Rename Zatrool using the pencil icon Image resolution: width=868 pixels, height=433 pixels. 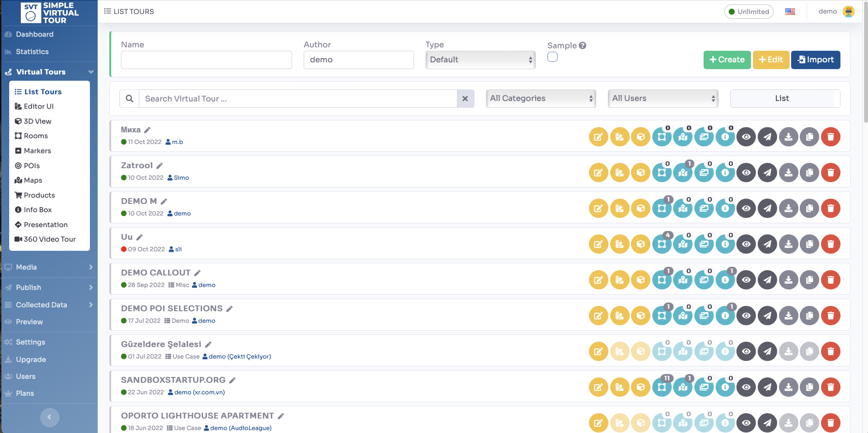[x=160, y=166]
